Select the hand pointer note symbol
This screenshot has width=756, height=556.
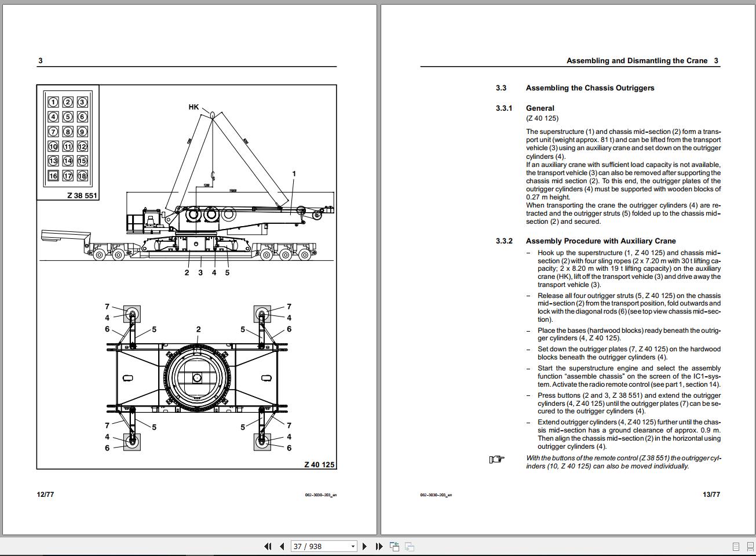click(497, 460)
